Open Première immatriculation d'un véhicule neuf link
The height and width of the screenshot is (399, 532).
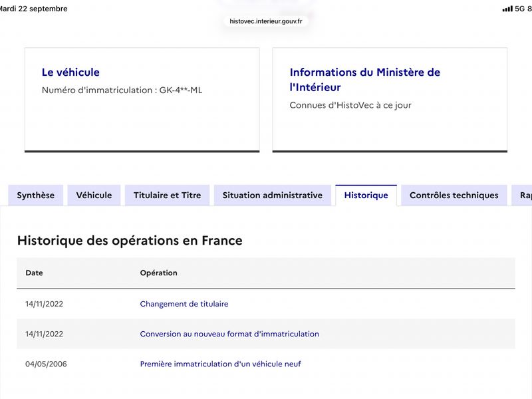221,364
